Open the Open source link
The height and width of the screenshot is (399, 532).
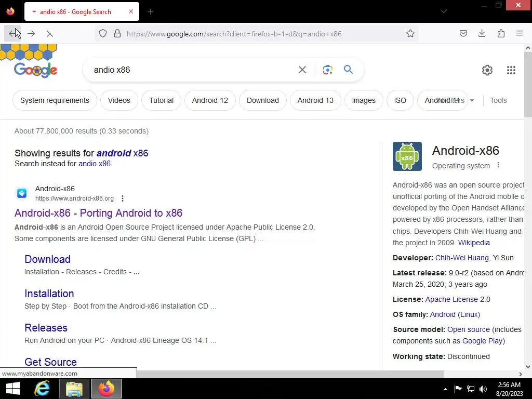click(468, 329)
